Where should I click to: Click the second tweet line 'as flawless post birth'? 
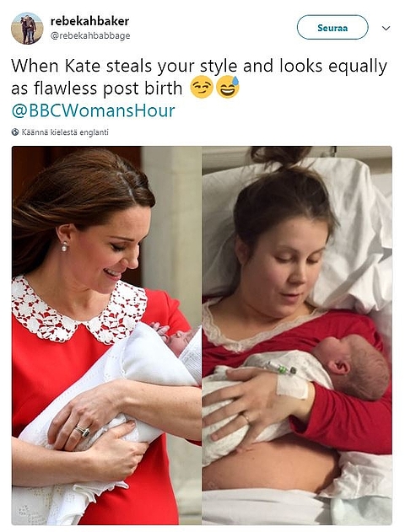point(97,89)
